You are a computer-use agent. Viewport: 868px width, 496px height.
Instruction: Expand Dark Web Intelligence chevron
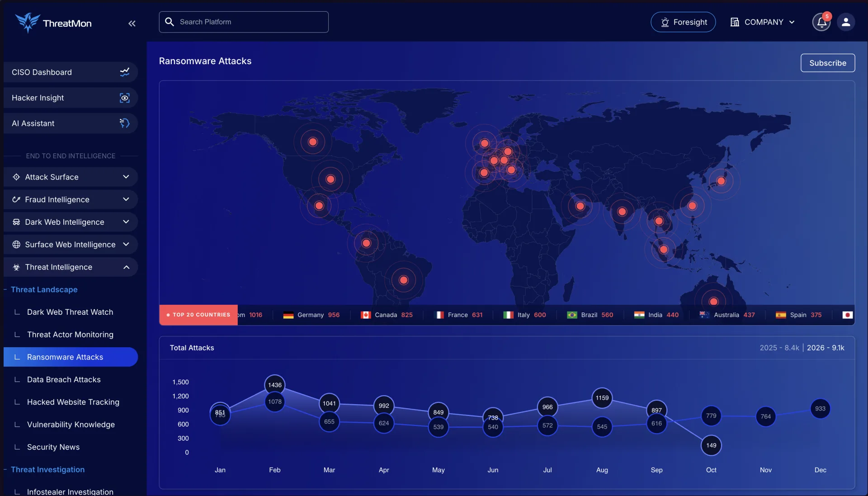(126, 222)
